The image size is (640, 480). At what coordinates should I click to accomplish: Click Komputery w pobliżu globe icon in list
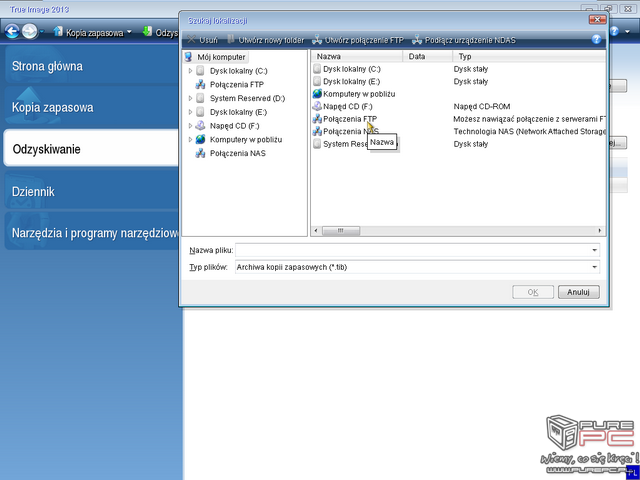[317, 94]
